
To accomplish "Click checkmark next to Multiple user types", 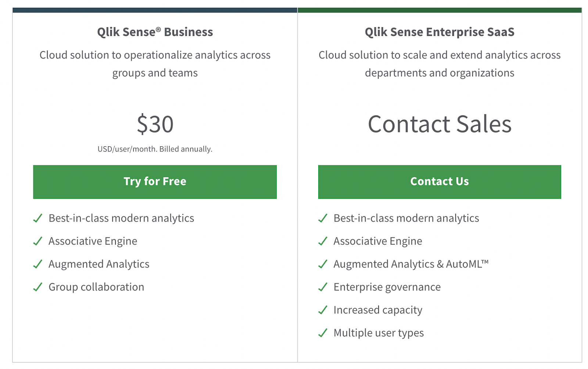I will point(323,333).
